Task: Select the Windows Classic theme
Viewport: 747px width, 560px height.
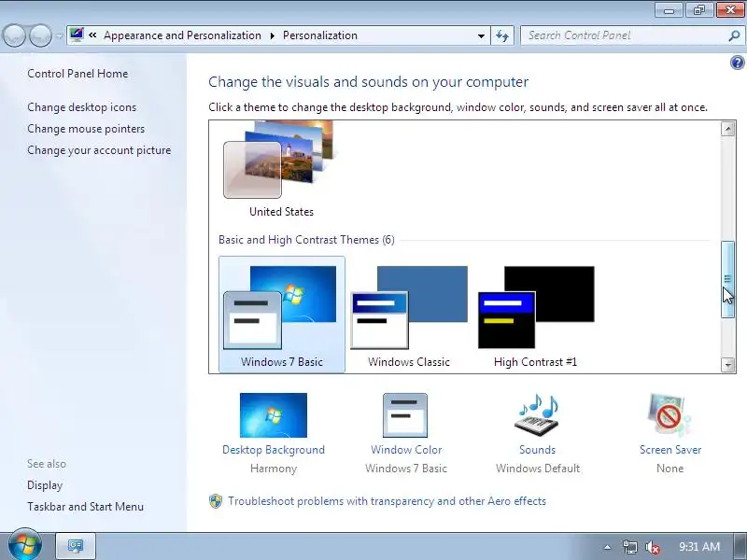Action: [x=409, y=316]
